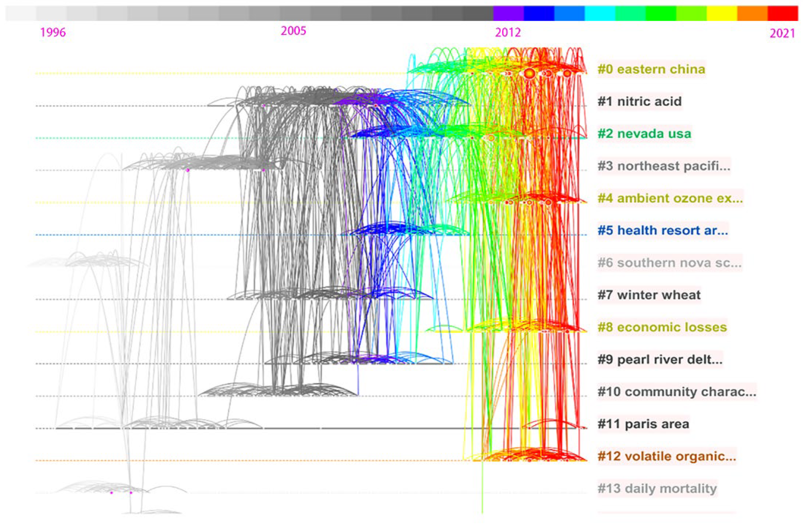Click the 1996 timeline year marker
This screenshot has width=803, height=532.
coord(53,32)
